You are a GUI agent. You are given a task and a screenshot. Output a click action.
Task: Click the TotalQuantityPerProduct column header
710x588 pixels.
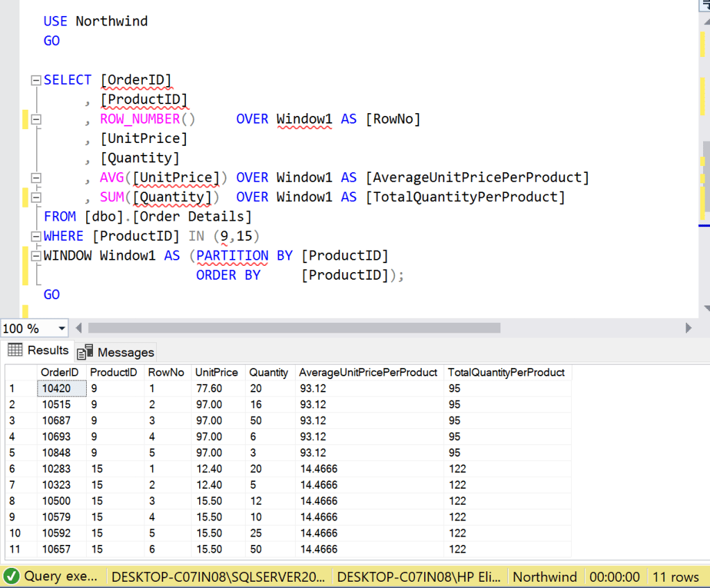pos(506,372)
